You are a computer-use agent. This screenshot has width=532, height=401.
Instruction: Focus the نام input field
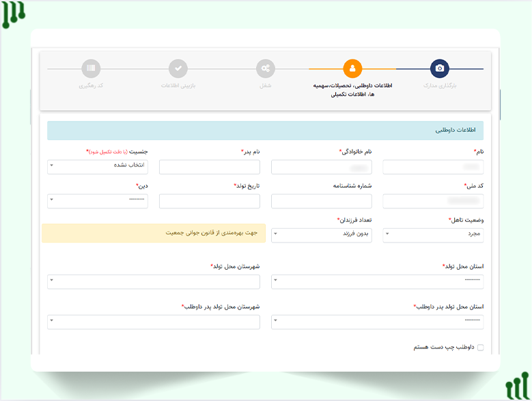click(x=433, y=167)
